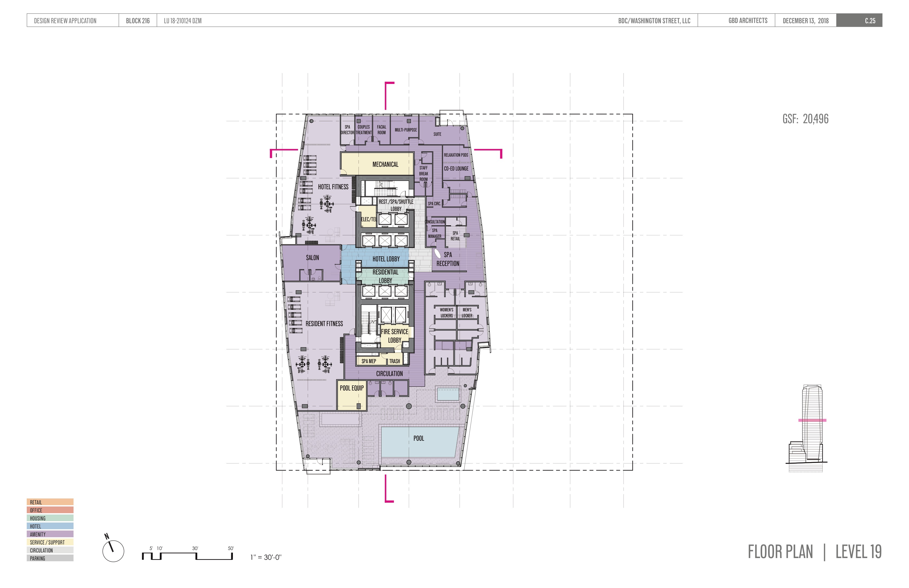Screen dimensions: 909x588
Task: Click the CO-ED LOUNGE label
Action: coord(456,168)
